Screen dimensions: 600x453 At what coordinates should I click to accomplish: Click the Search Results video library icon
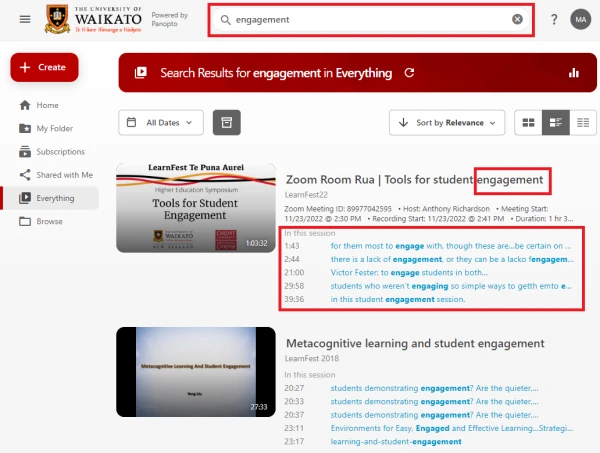coord(141,73)
